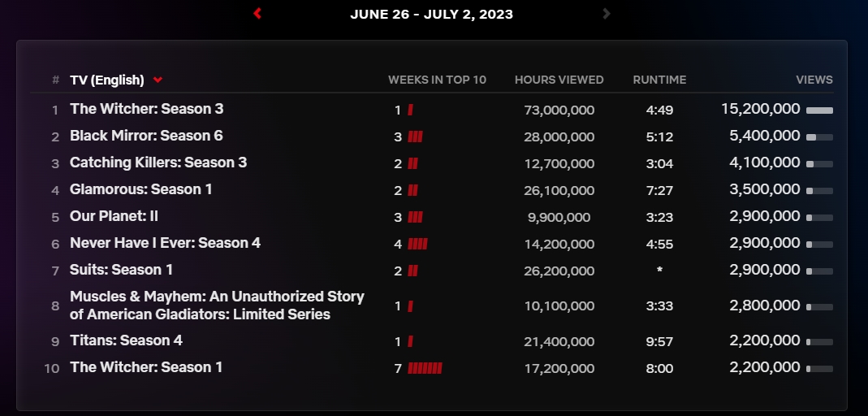Open the TV (English) category dropdown
Viewport: 868px width, 416px height.
pos(107,80)
